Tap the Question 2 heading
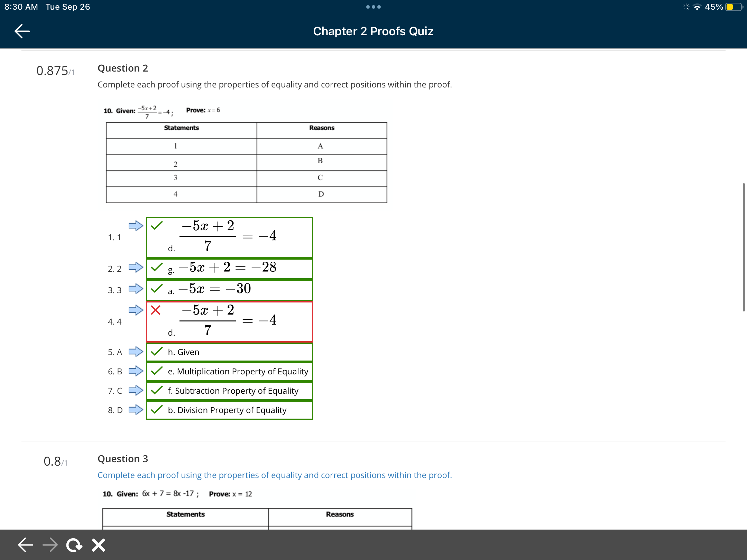747x560 pixels. pyautogui.click(x=123, y=68)
